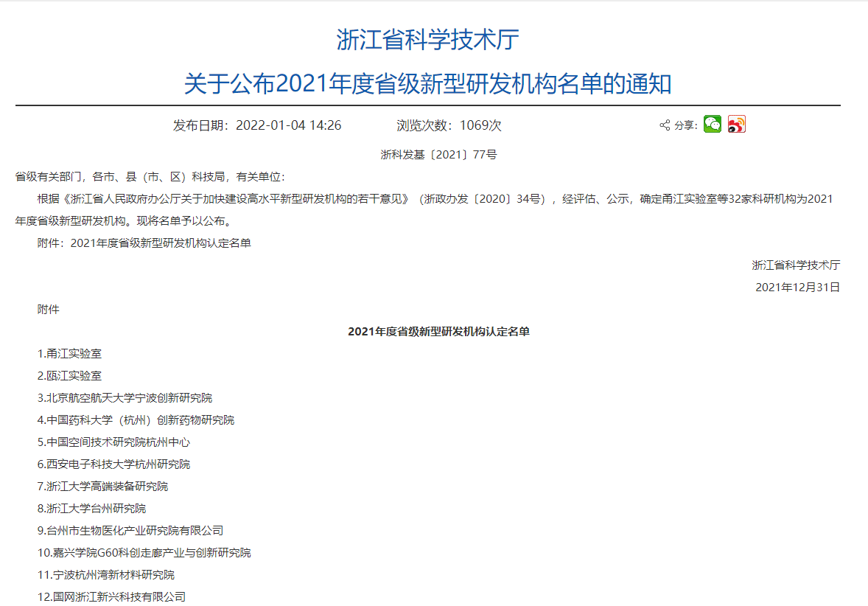This screenshot has height=606, width=868.
Task: Select entry 10.嘉兴学院G60科创走廊产业与创新研究院
Action: point(144,554)
